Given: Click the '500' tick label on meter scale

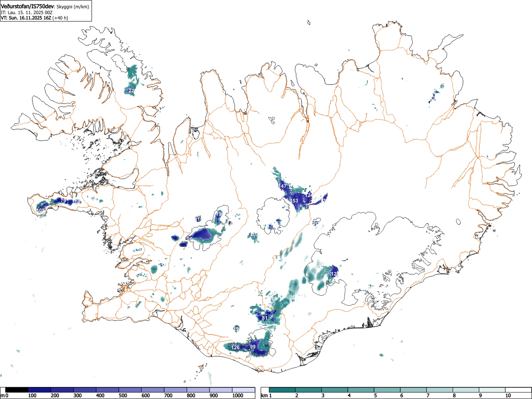Looking at the screenshot, I should pos(123,396).
